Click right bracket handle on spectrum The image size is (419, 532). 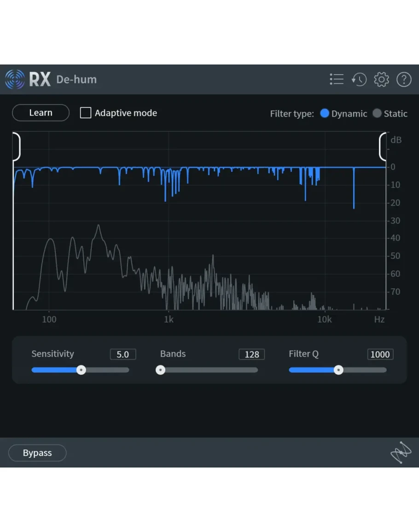pos(382,146)
